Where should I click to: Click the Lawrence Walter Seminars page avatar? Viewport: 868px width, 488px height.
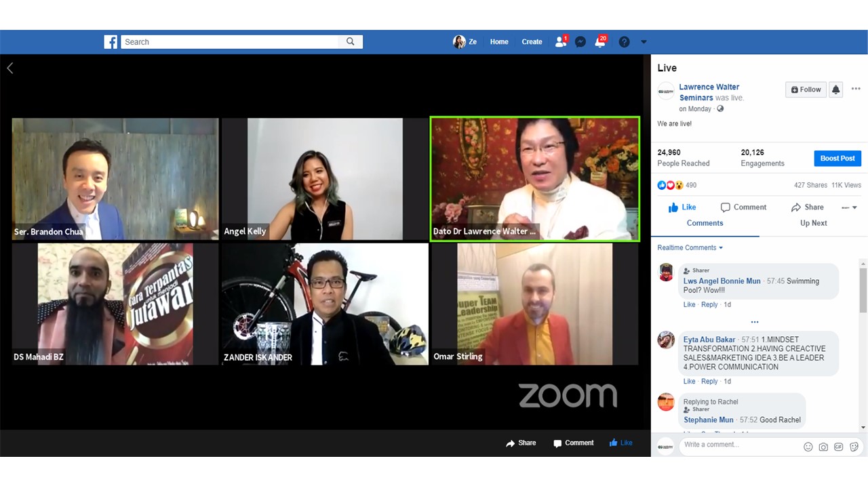666,91
